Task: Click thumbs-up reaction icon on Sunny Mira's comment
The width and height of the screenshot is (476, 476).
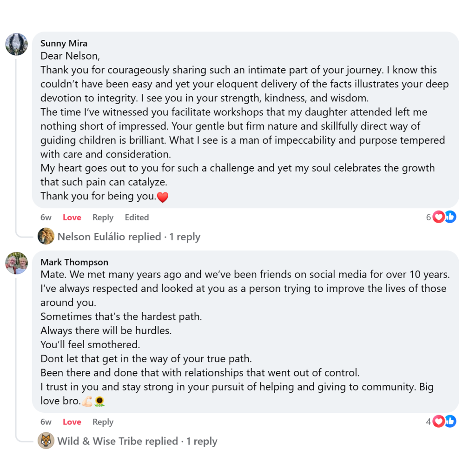Action: (450, 217)
